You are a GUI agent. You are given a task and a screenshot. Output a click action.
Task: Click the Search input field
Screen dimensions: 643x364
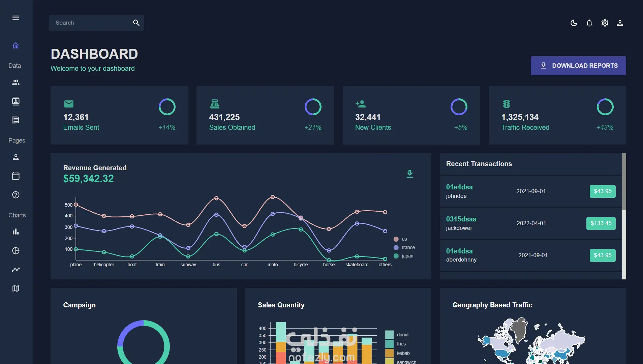click(x=91, y=23)
